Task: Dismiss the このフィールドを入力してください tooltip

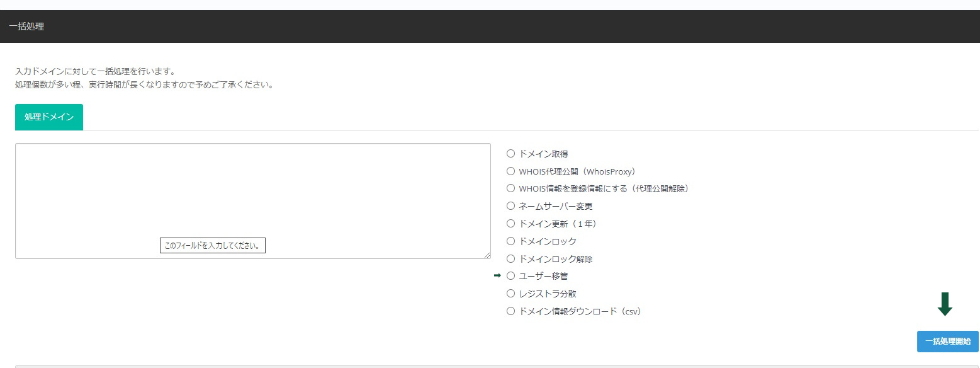Action: coord(212,245)
